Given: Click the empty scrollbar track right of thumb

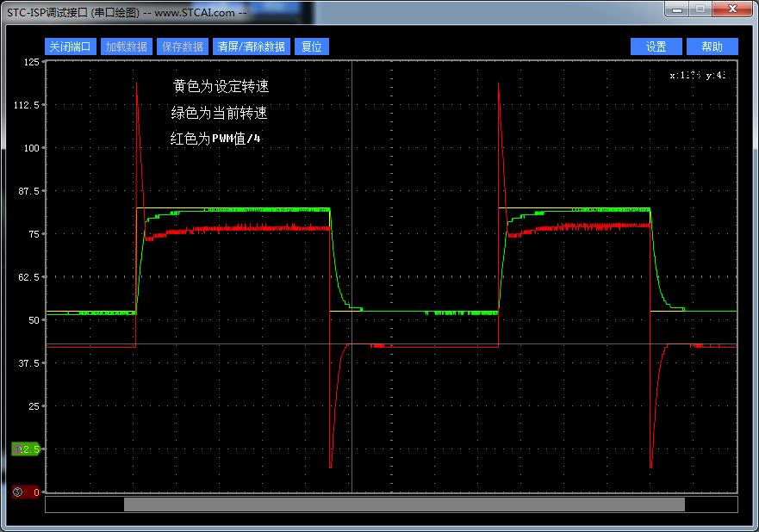Looking at the screenshot, I should point(711,504).
